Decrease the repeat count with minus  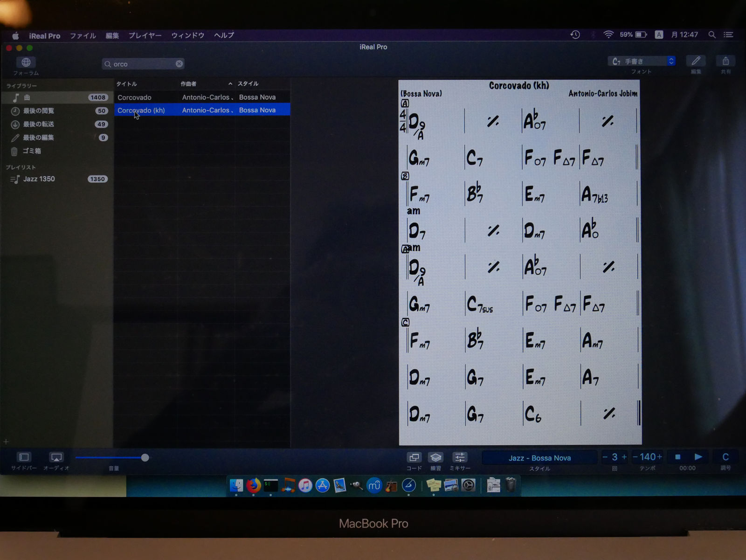[x=605, y=457]
